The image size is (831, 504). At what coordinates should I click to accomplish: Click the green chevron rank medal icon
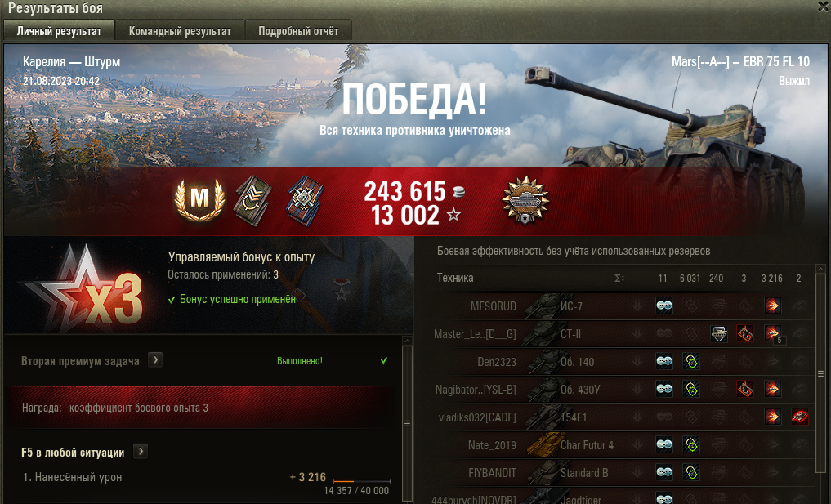[x=253, y=200]
